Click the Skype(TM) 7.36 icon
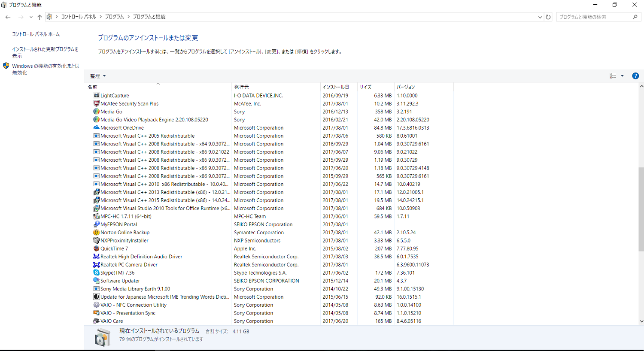The height and width of the screenshot is (351, 644). (x=97, y=272)
